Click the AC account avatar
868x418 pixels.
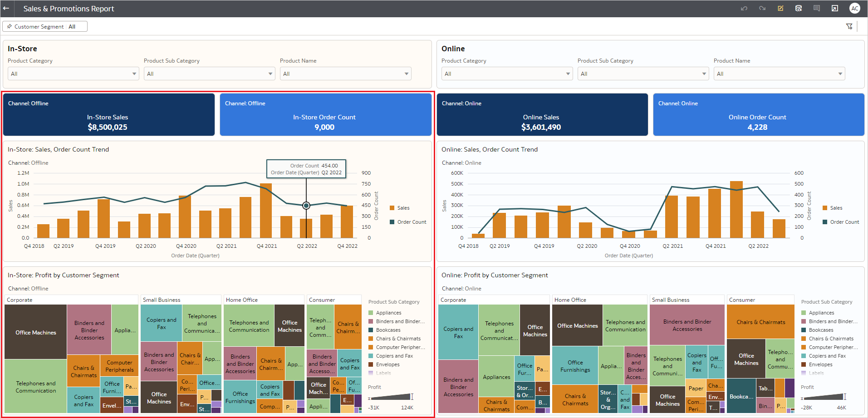pyautogui.click(x=855, y=8)
